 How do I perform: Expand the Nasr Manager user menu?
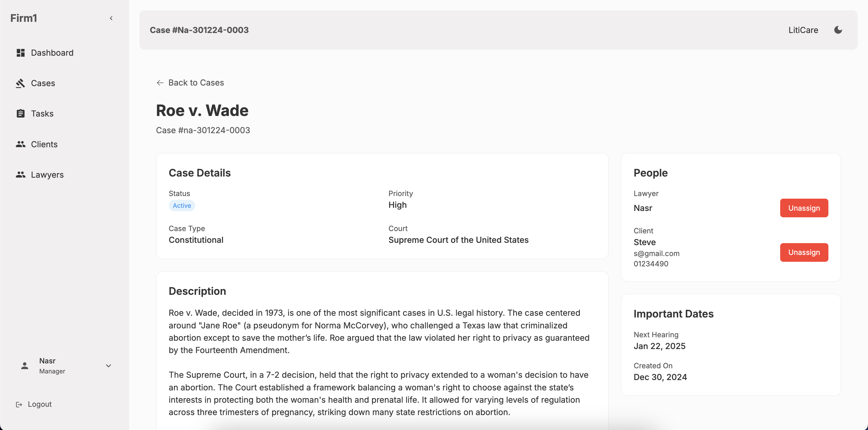click(x=108, y=366)
